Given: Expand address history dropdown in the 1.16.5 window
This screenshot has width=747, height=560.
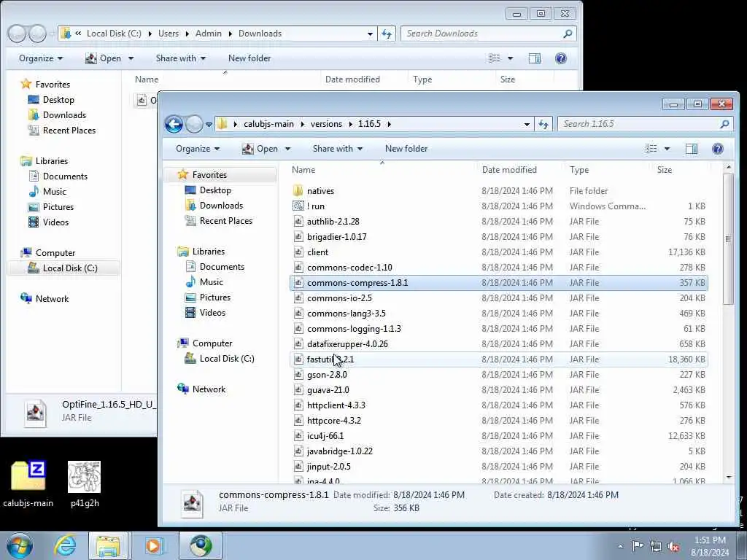Looking at the screenshot, I should (x=527, y=124).
